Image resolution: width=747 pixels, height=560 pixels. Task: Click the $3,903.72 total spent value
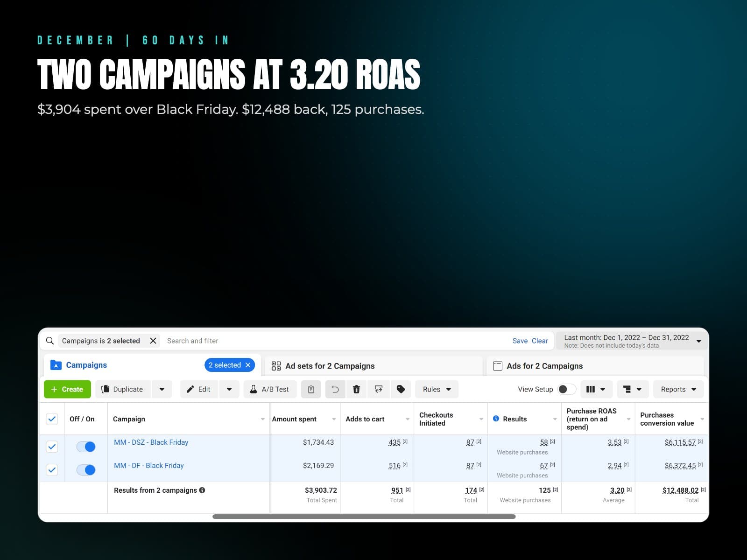coord(321,490)
